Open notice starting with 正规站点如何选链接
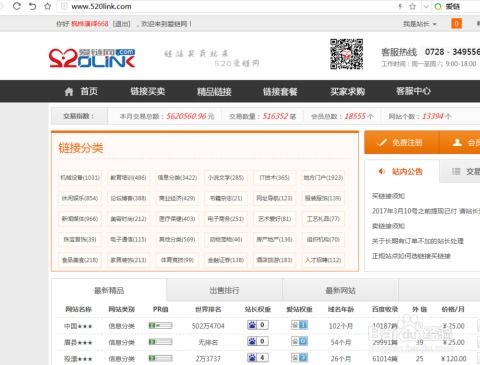Viewport: 480px width, 365px height. pos(411,256)
